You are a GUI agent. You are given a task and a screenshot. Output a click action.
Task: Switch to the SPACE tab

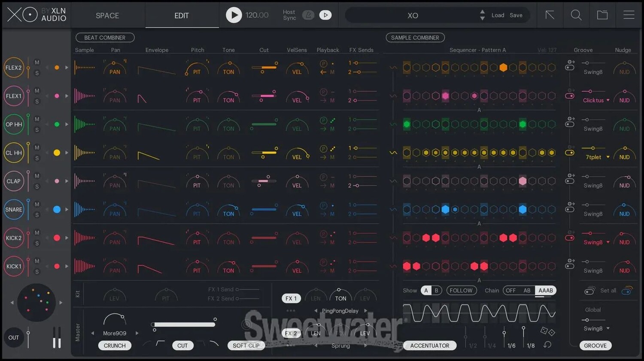[107, 15]
